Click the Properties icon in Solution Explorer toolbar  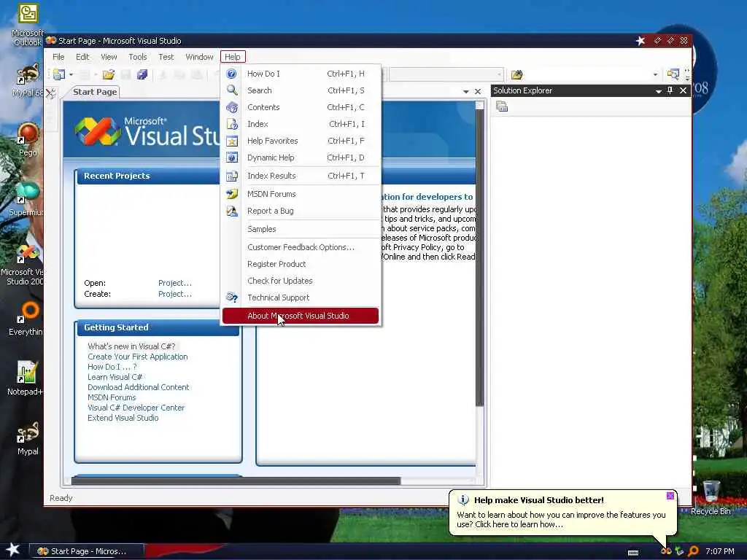(502, 106)
